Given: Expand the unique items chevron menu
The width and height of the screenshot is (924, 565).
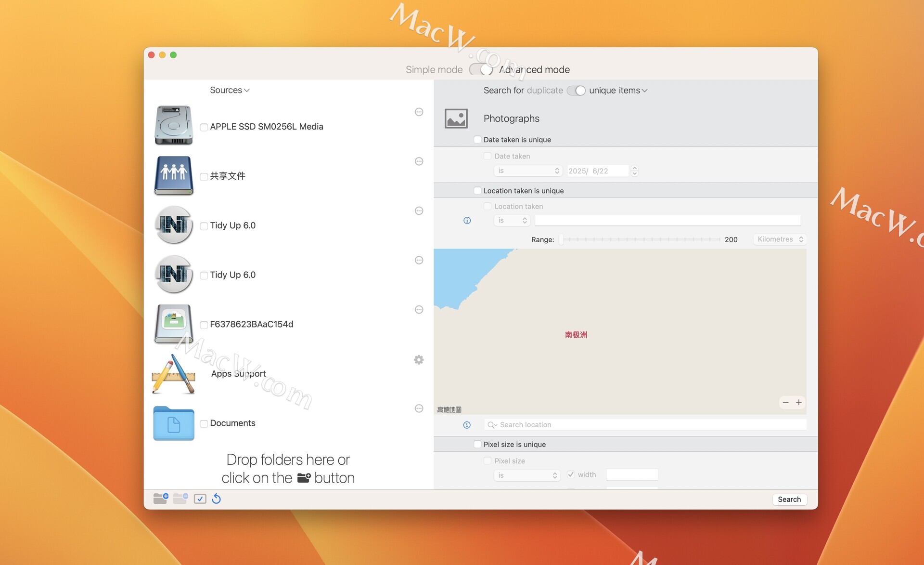Looking at the screenshot, I should pos(644,91).
